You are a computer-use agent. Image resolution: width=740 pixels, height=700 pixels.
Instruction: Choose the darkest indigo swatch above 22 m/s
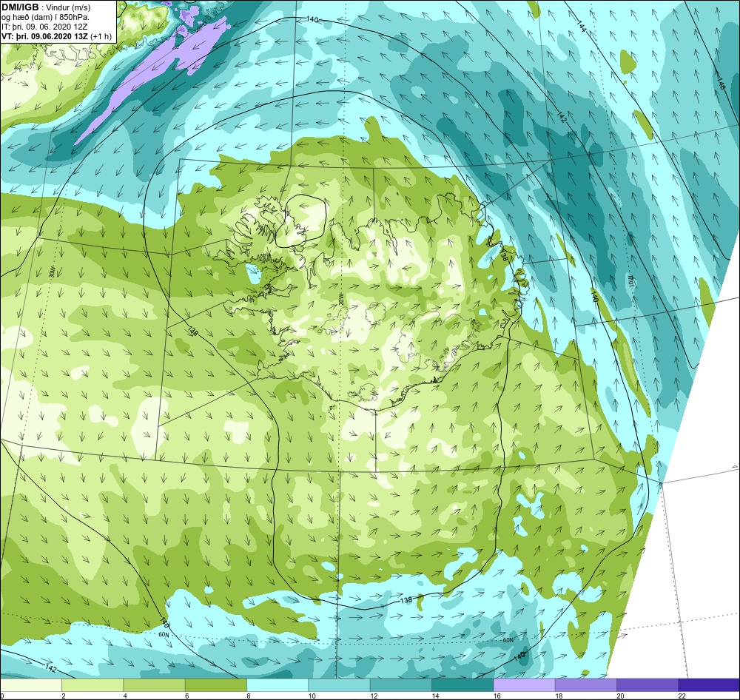point(710,684)
